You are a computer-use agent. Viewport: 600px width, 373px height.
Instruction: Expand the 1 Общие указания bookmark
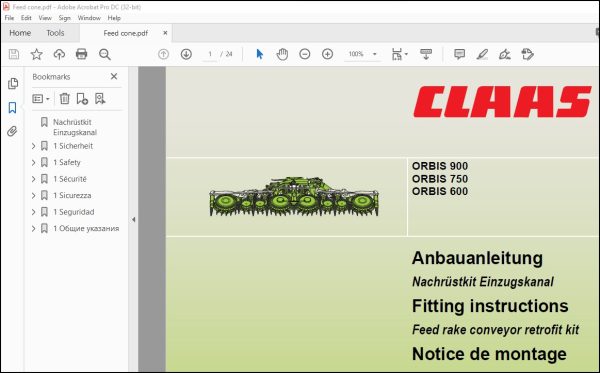tap(33, 228)
